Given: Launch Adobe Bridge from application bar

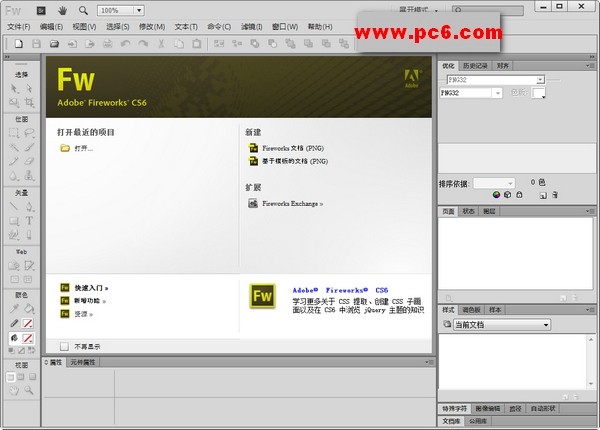Looking at the screenshot, I should [41, 11].
